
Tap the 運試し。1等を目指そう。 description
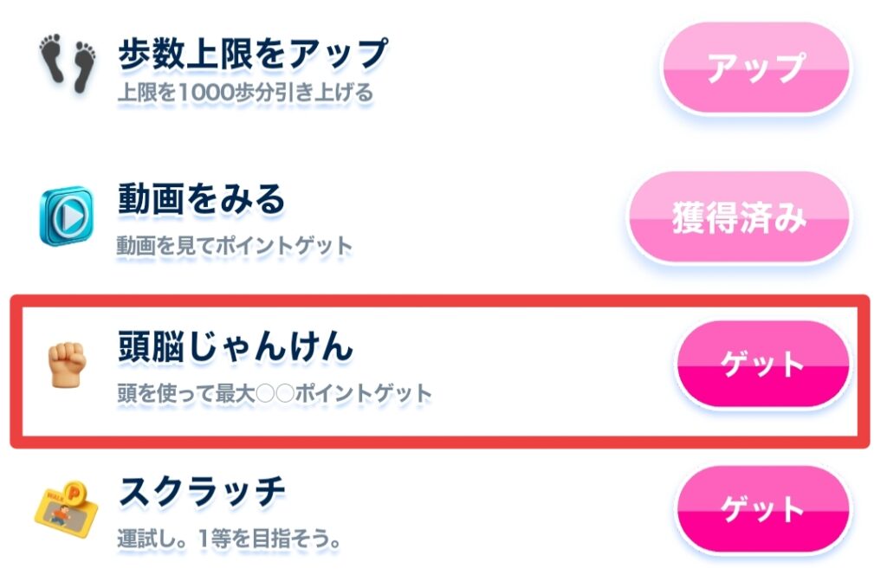pos(228,539)
